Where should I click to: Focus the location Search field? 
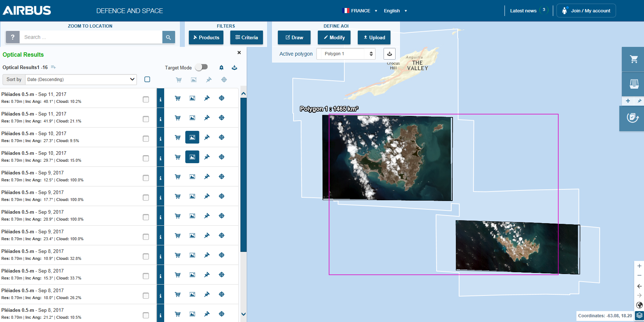(91, 37)
